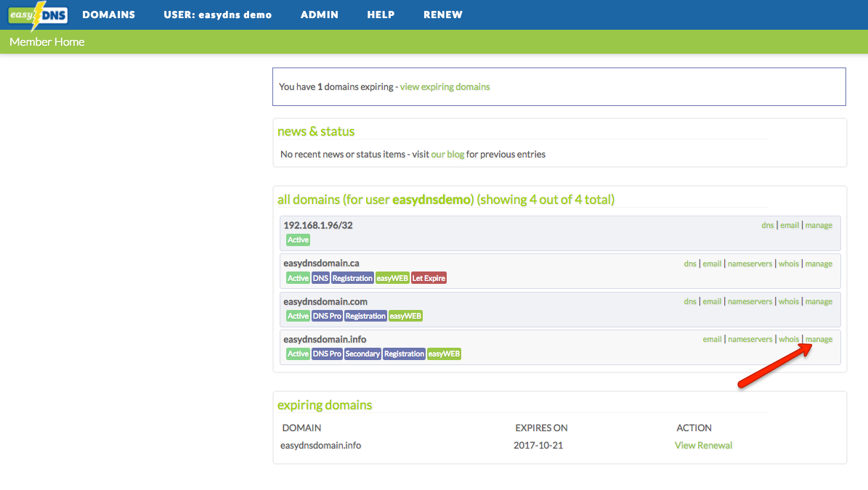Viewport: 868px width, 490px height.
Task: Click the expiring domains section heading
Action: coord(325,405)
